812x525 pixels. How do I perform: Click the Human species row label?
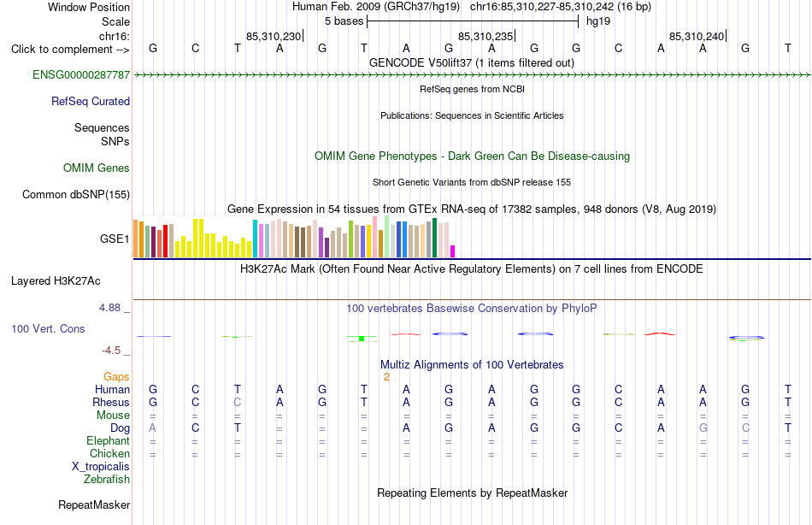pyautogui.click(x=112, y=389)
